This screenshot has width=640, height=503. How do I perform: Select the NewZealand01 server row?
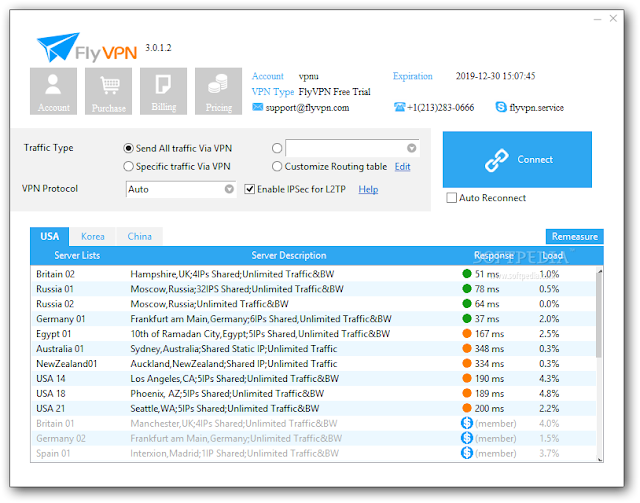313,363
